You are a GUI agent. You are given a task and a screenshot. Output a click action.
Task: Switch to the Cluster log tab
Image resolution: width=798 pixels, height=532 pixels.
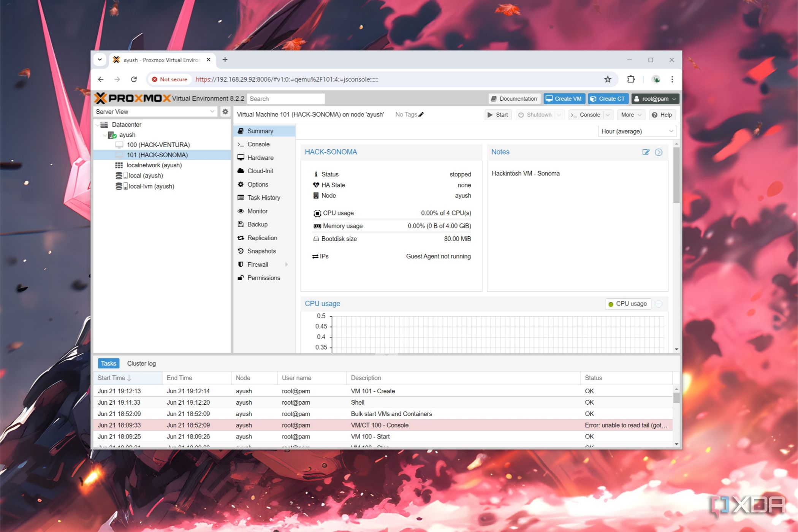pyautogui.click(x=141, y=363)
